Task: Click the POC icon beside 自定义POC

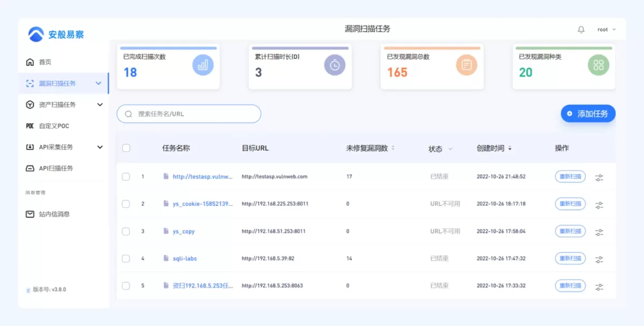Action: (x=30, y=126)
